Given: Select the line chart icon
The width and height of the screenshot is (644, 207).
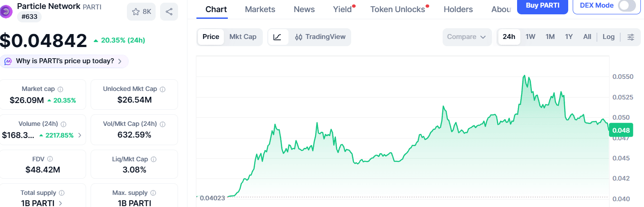Looking at the screenshot, I should pyautogui.click(x=278, y=37).
